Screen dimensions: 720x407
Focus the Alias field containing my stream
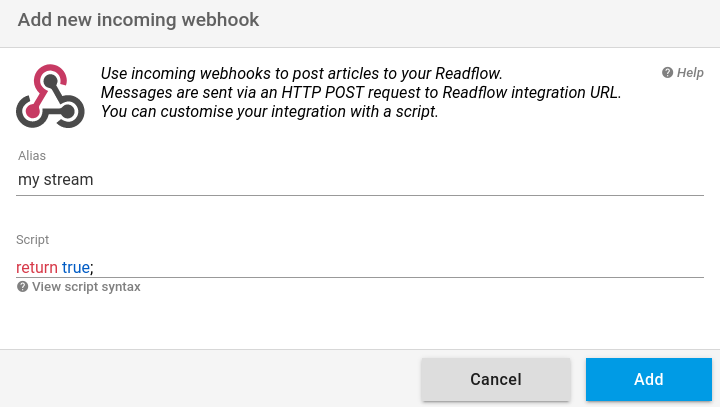360,180
